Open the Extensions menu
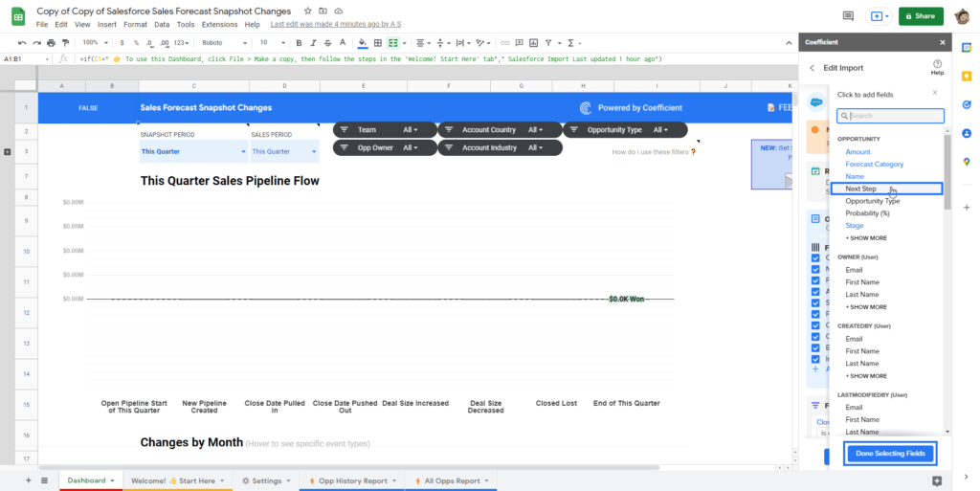 pyautogui.click(x=219, y=24)
